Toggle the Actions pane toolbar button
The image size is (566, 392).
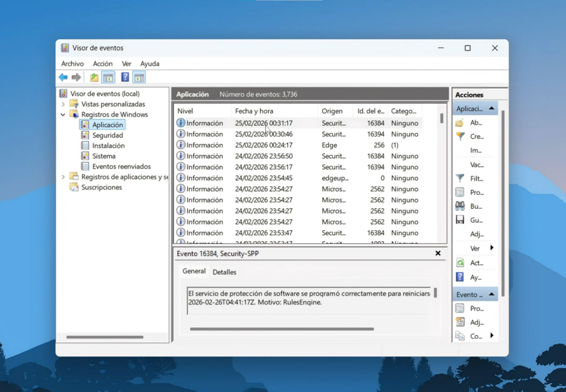[x=139, y=77]
